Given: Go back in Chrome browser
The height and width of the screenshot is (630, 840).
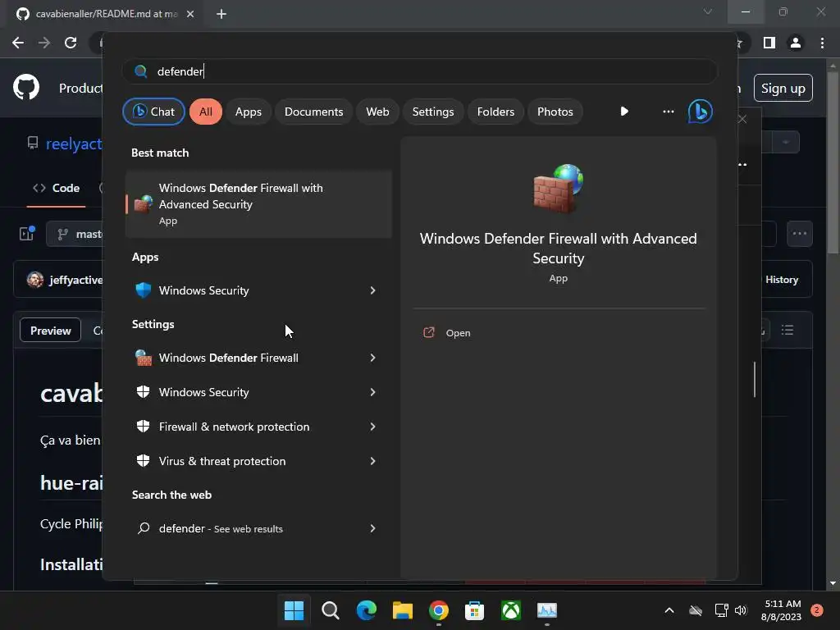Looking at the screenshot, I should [18, 43].
